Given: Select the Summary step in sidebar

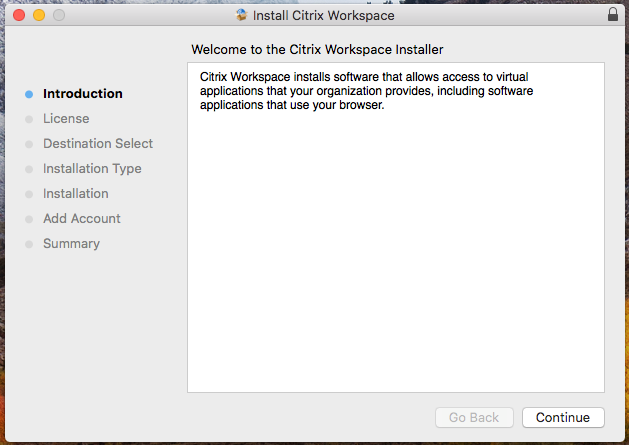Looking at the screenshot, I should pyautogui.click(x=71, y=244).
